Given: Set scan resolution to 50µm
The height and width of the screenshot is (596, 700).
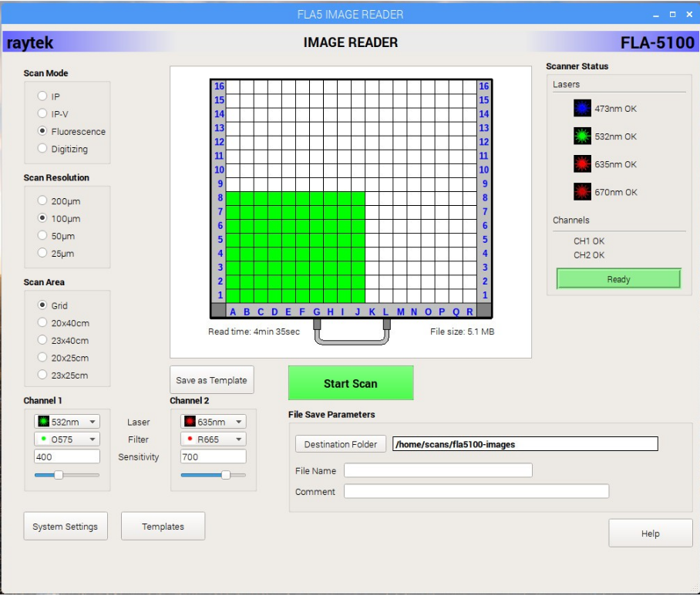Looking at the screenshot, I should (43, 236).
